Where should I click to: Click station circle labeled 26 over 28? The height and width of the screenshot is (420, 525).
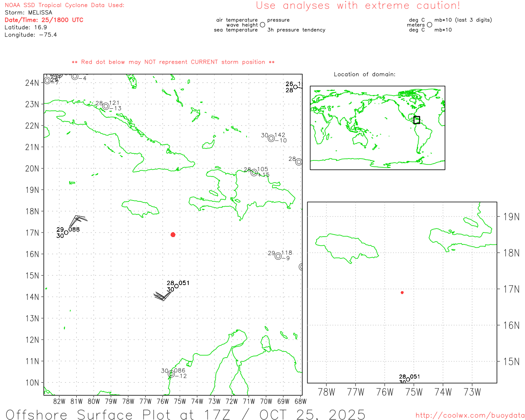tap(295, 87)
